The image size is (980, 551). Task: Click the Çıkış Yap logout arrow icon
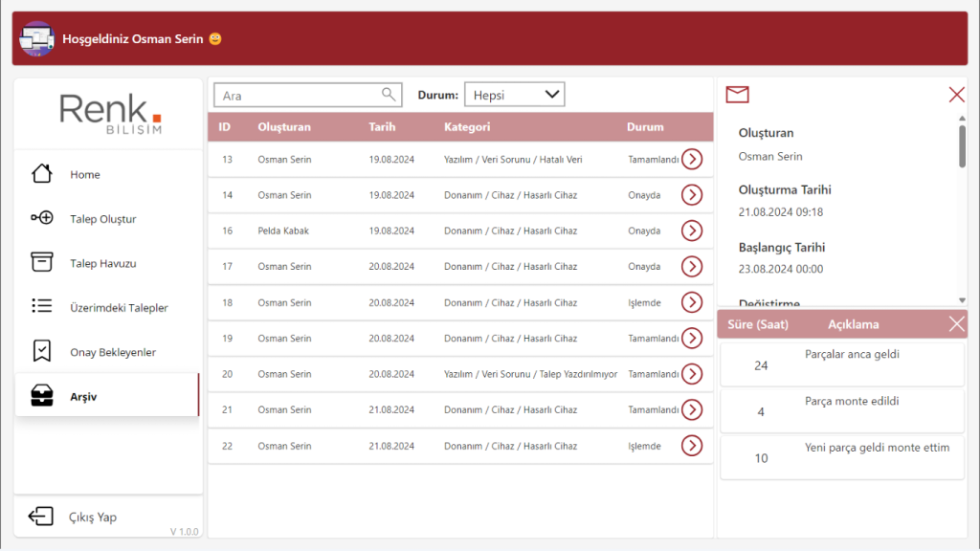click(x=40, y=516)
